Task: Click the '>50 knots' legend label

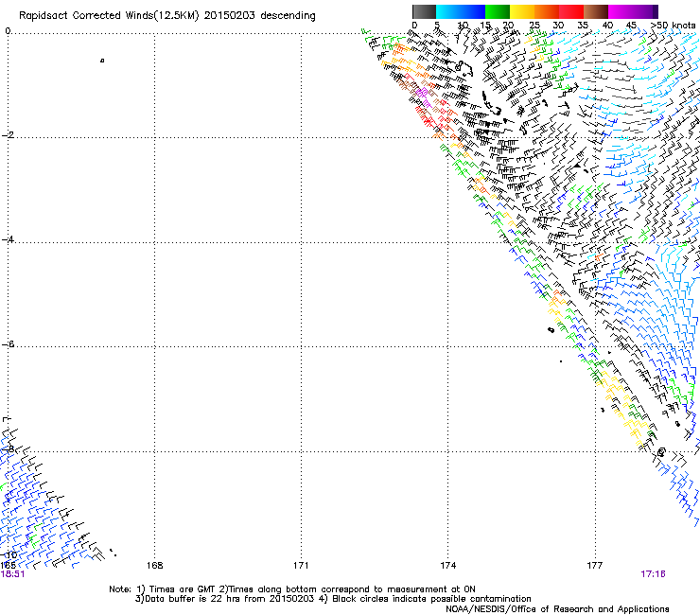Action: coord(674,26)
